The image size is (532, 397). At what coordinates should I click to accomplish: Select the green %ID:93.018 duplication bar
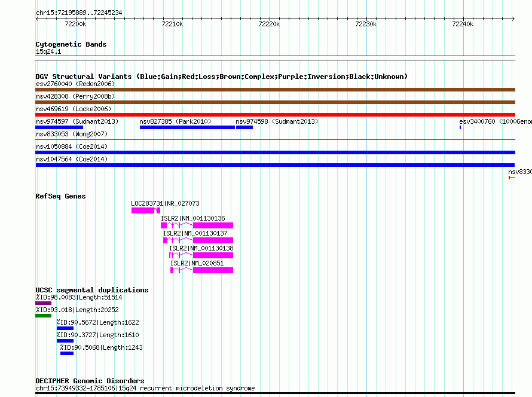tap(44, 316)
